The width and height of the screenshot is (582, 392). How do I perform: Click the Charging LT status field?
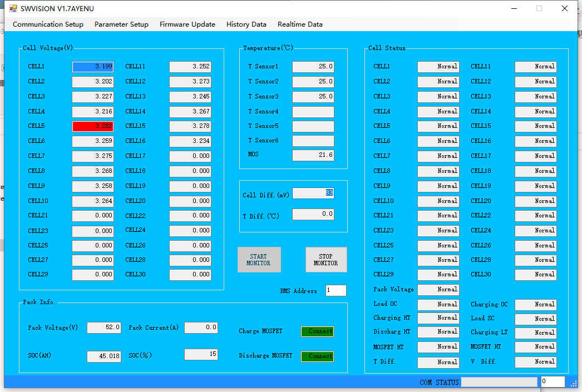536,333
